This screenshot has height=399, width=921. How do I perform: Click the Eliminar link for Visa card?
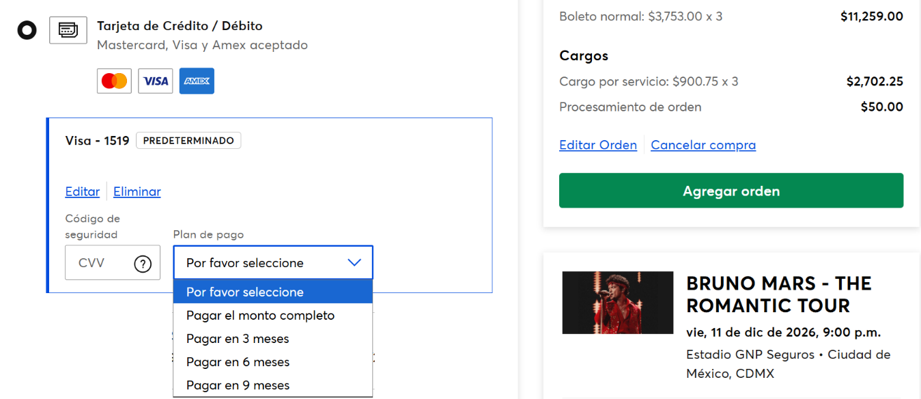[x=137, y=192]
